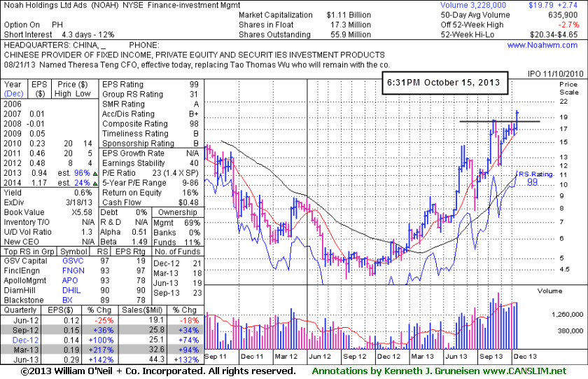Click the RS Rating 99 chart label
This screenshot has width=588, height=379.
coord(536,178)
